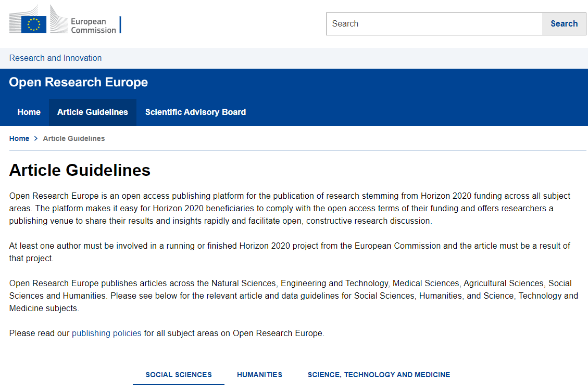The image size is (588, 385).
Task: Open the publishing policies link
Action: (x=106, y=333)
